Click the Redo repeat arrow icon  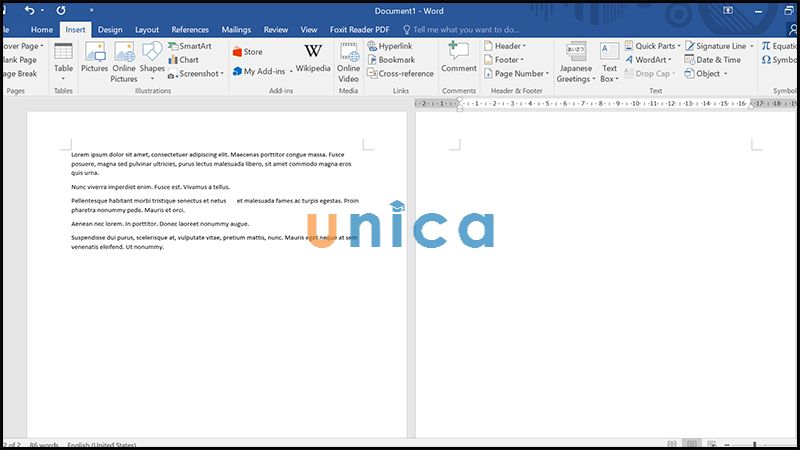(x=61, y=10)
